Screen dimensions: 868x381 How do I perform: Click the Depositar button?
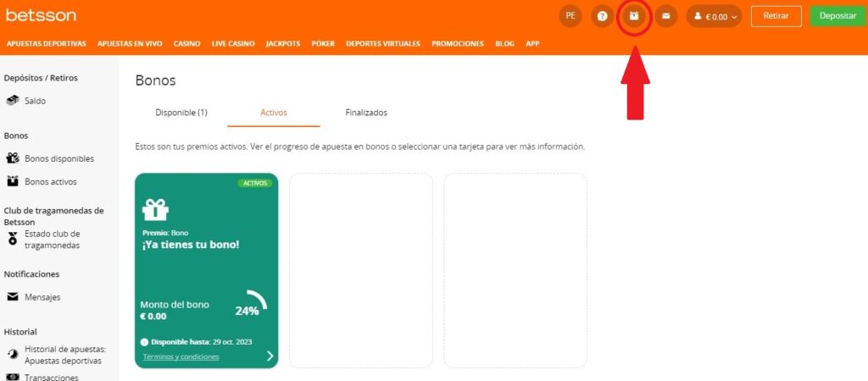click(837, 17)
